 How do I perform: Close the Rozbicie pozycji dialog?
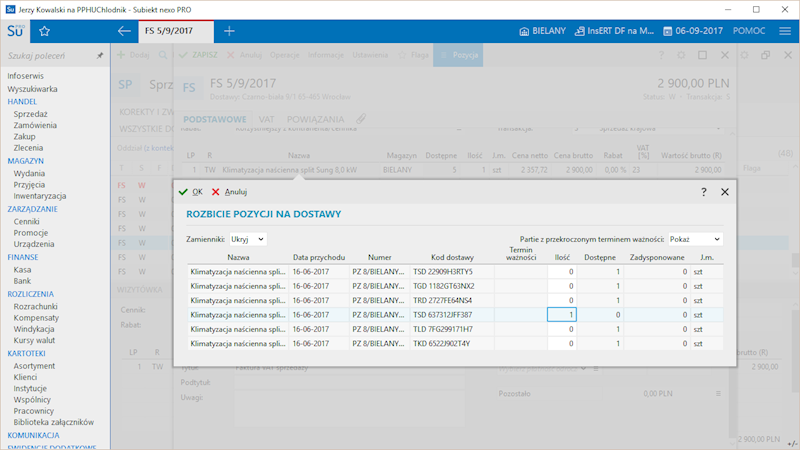(x=724, y=192)
